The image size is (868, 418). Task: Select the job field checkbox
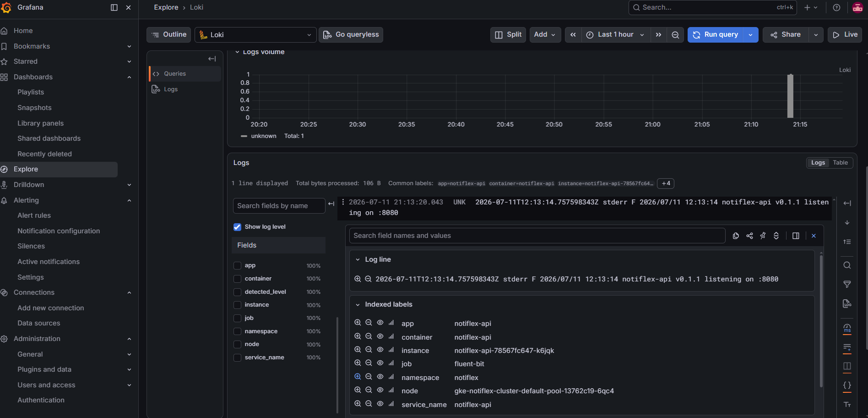coord(237,318)
